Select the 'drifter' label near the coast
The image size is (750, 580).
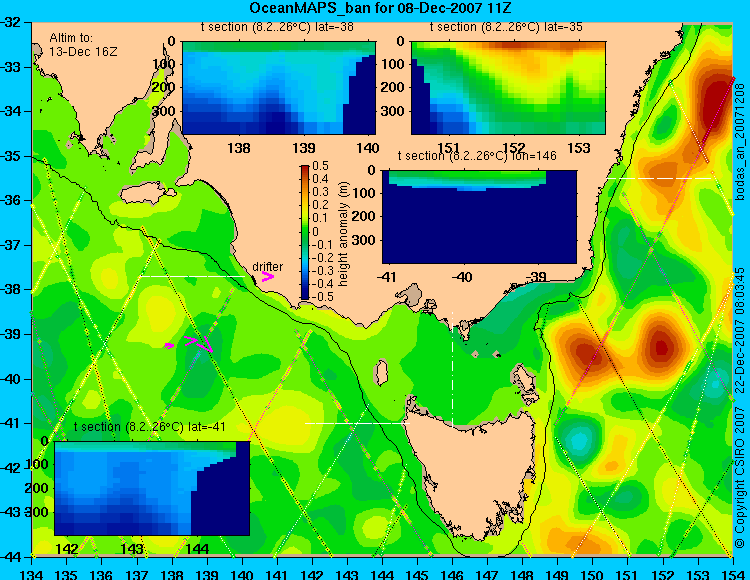267,267
